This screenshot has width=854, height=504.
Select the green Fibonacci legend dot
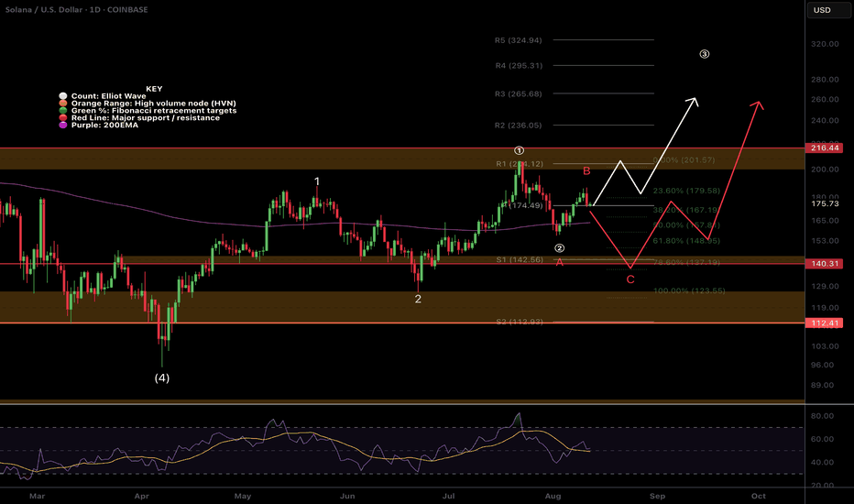pyautogui.click(x=63, y=110)
